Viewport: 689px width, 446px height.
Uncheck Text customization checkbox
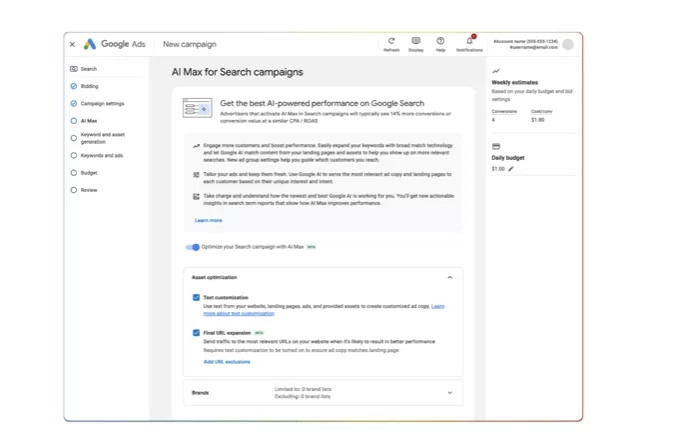(196, 297)
